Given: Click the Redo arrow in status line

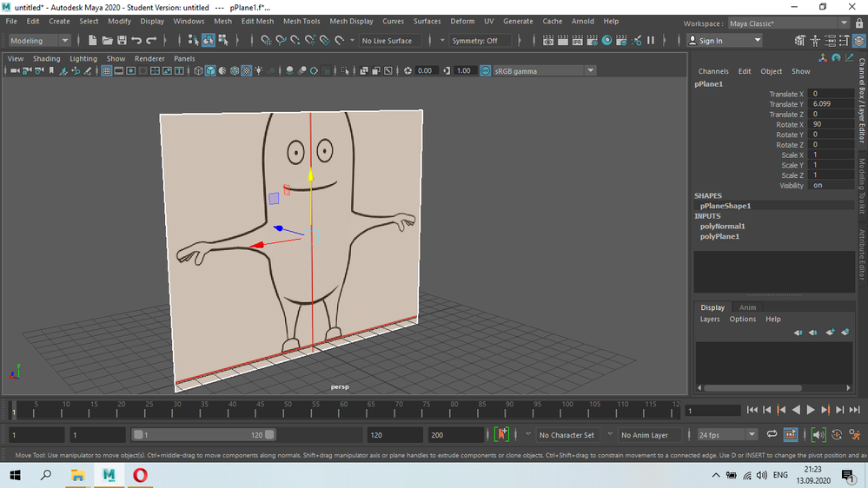Looking at the screenshot, I should pos(151,41).
